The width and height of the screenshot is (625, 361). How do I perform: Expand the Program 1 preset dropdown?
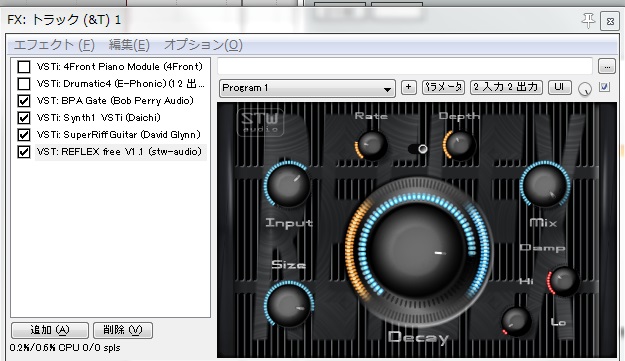pyautogui.click(x=307, y=88)
